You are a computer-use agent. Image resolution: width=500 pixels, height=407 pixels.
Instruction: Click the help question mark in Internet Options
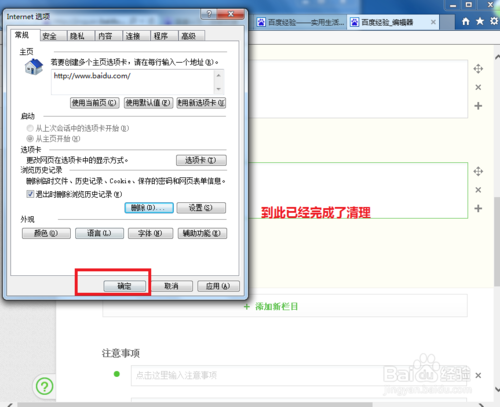coord(209,14)
